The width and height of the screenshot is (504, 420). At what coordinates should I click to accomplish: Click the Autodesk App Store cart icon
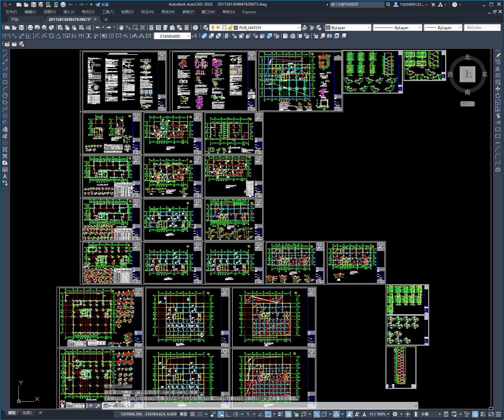433,5
